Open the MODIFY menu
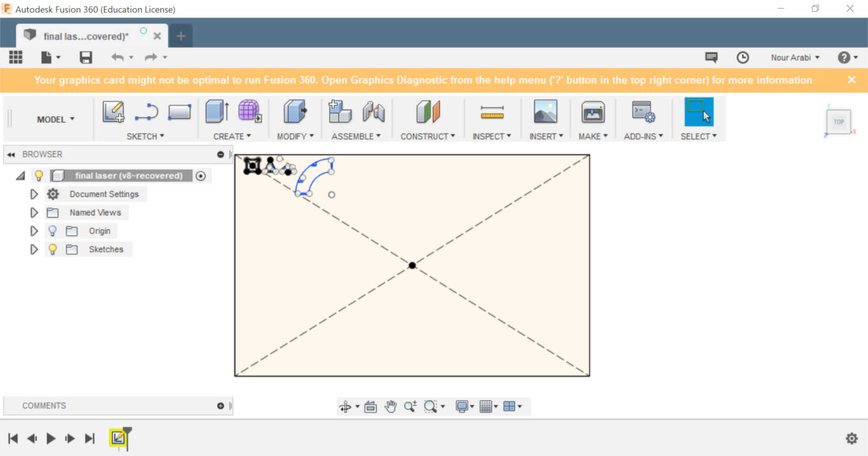 (x=295, y=136)
